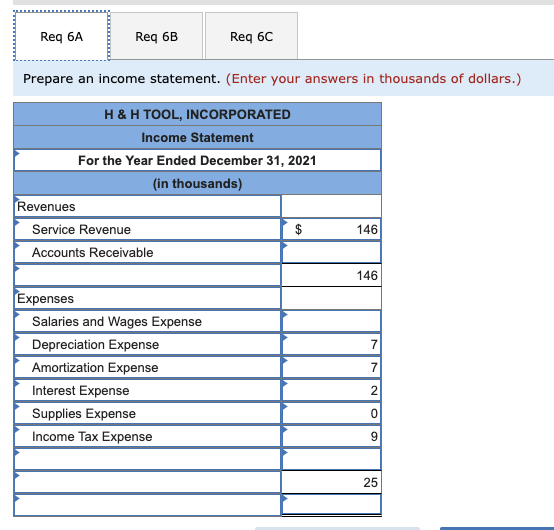Open the last blank label dropdown in the table
The height and width of the screenshot is (530, 554).
(x=148, y=505)
